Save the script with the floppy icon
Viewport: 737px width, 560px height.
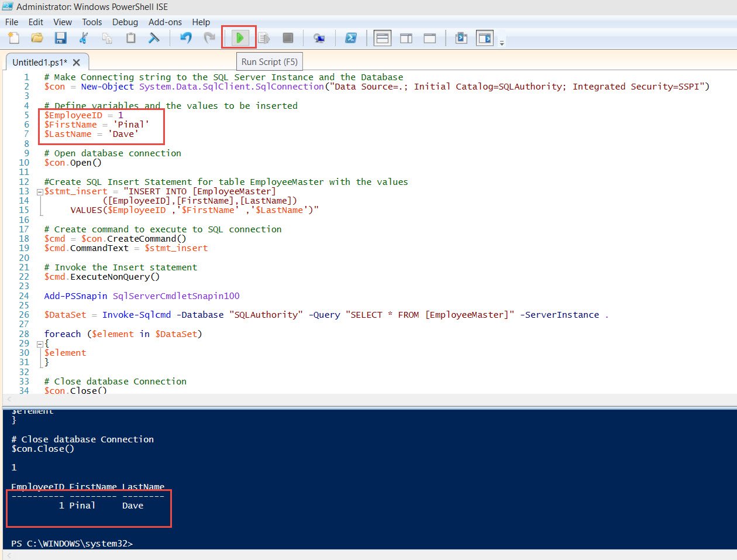(x=60, y=38)
